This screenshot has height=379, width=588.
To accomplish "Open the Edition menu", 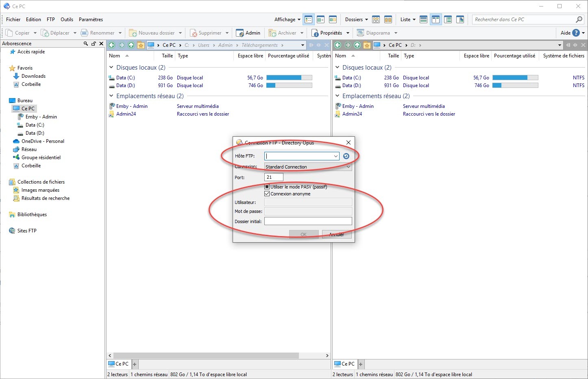I will pyautogui.click(x=33, y=20).
